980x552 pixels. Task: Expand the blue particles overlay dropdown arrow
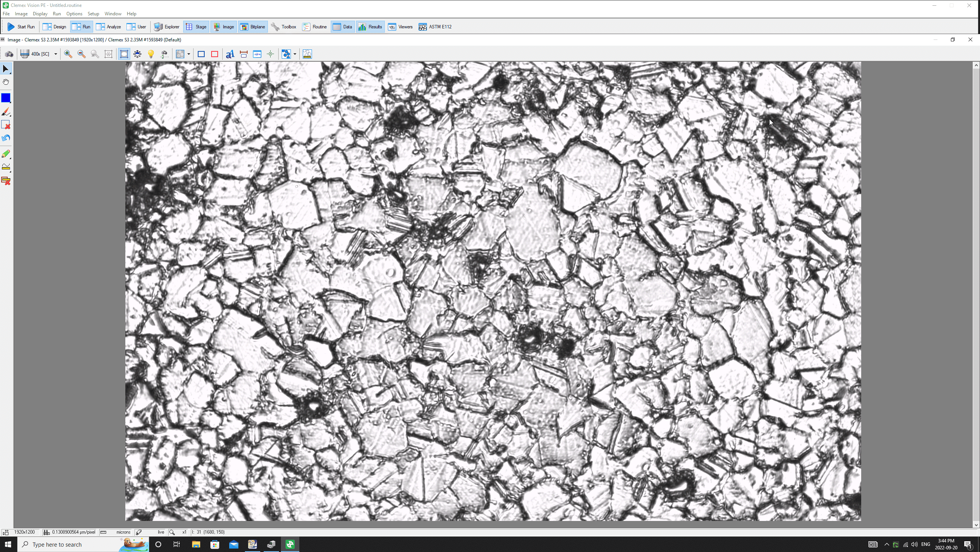(295, 54)
